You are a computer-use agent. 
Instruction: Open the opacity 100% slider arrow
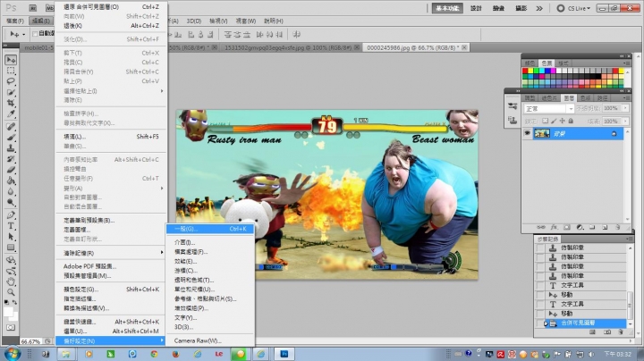(x=625, y=108)
